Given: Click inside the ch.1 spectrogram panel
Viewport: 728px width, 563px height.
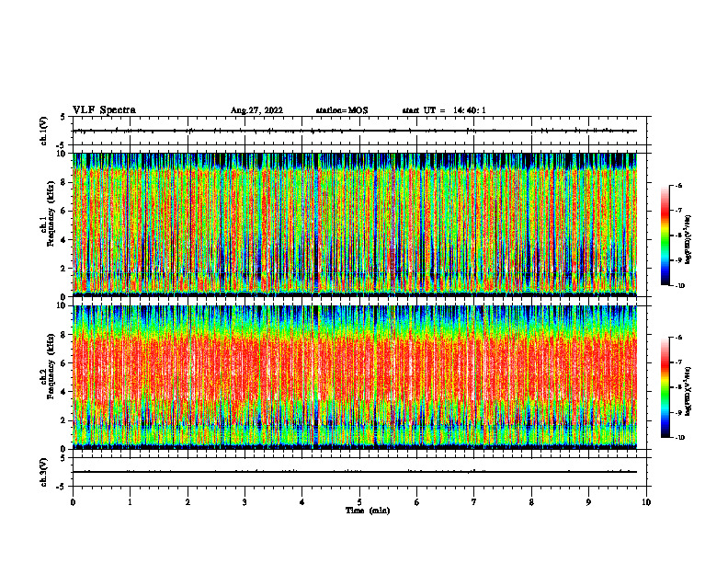Looking at the screenshot, I should [x=355, y=224].
